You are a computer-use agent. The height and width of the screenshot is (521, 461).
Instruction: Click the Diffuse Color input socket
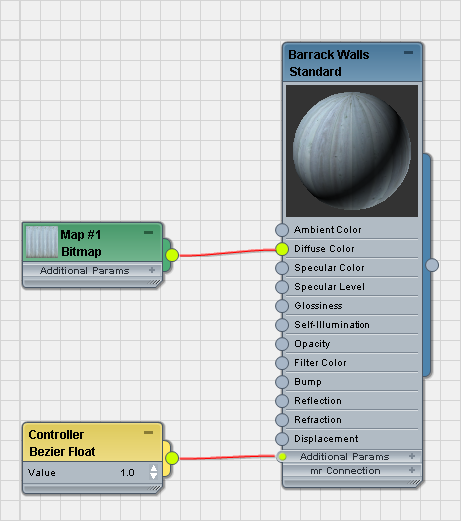pos(282,249)
